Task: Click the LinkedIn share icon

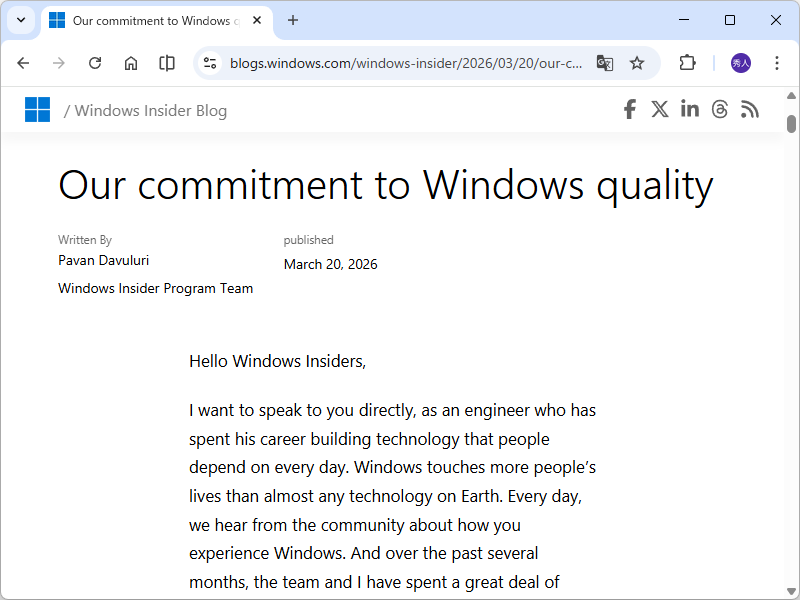Action: [689, 109]
